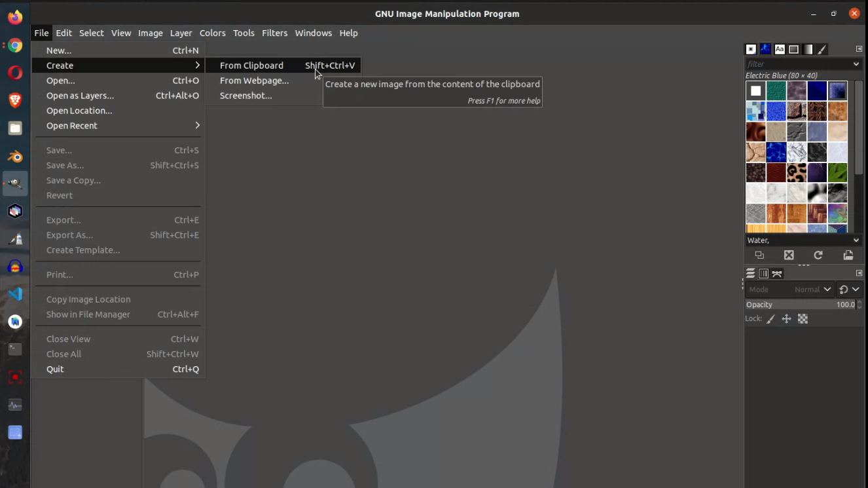Choose Open Location... menu entry

(x=120, y=111)
